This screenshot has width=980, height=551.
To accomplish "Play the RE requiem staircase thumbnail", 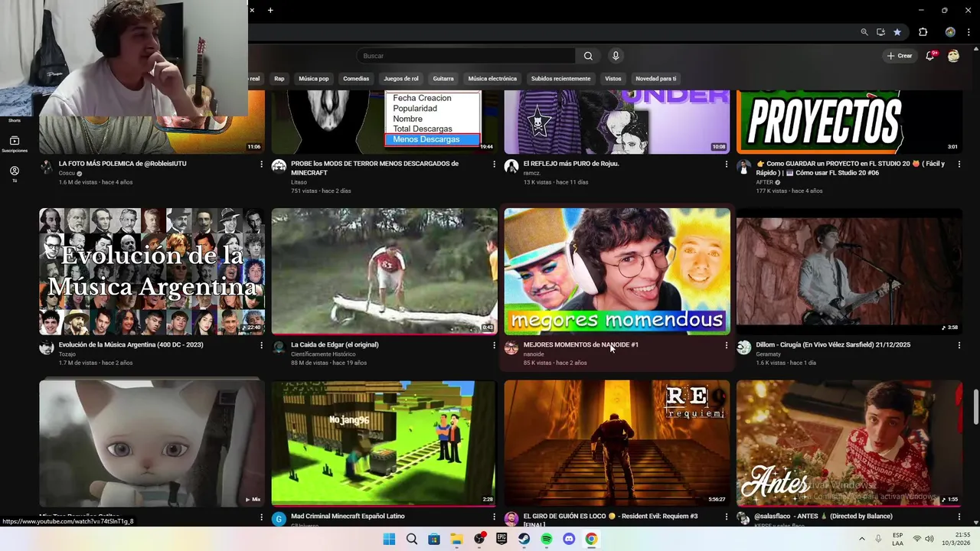I will pos(617,444).
